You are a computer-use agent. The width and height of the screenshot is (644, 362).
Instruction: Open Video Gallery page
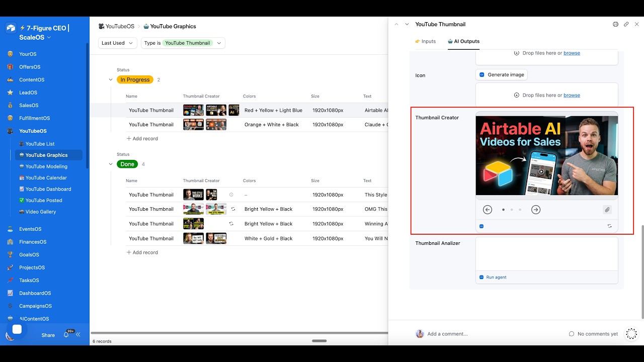pyautogui.click(x=41, y=212)
